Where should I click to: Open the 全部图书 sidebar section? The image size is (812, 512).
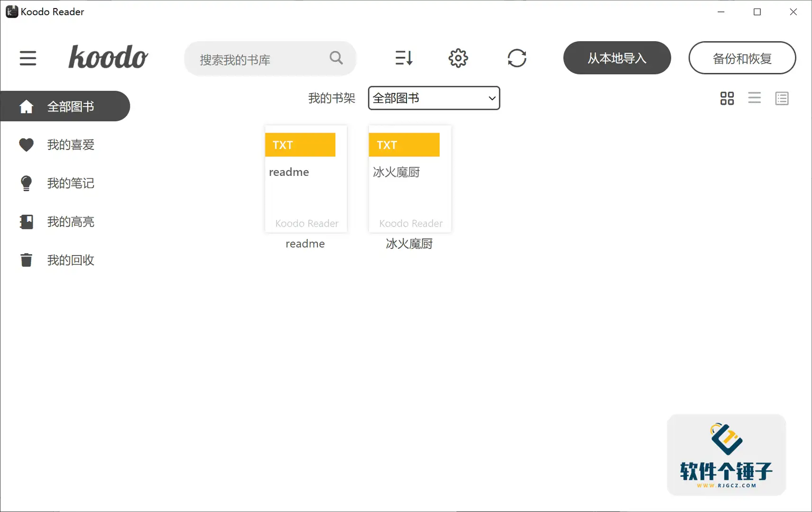coord(65,106)
